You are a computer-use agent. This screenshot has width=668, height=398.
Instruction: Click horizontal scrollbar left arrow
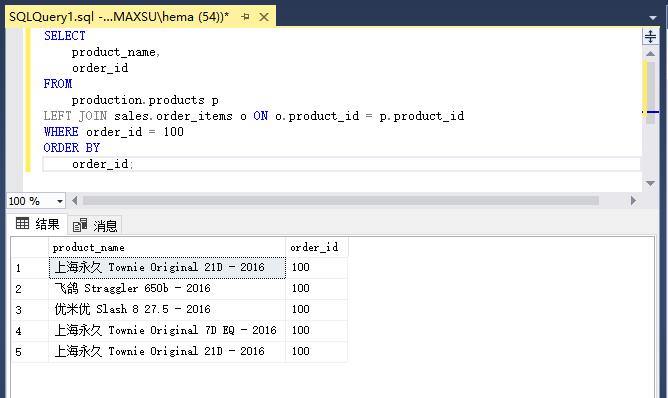tap(75, 201)
